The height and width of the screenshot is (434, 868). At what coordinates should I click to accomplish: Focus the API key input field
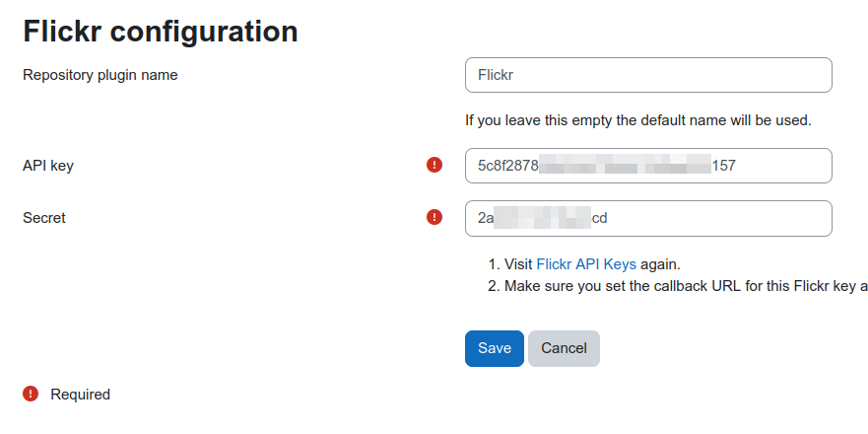648,166
